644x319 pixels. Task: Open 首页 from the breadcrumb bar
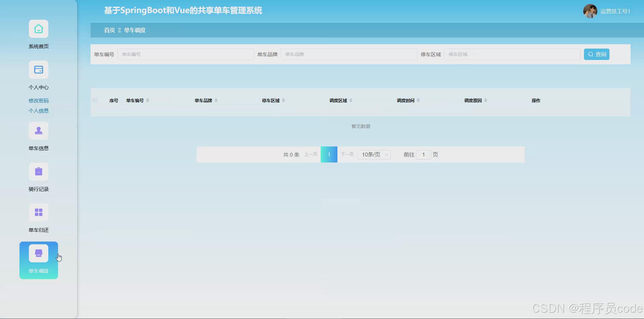(109, 30)
